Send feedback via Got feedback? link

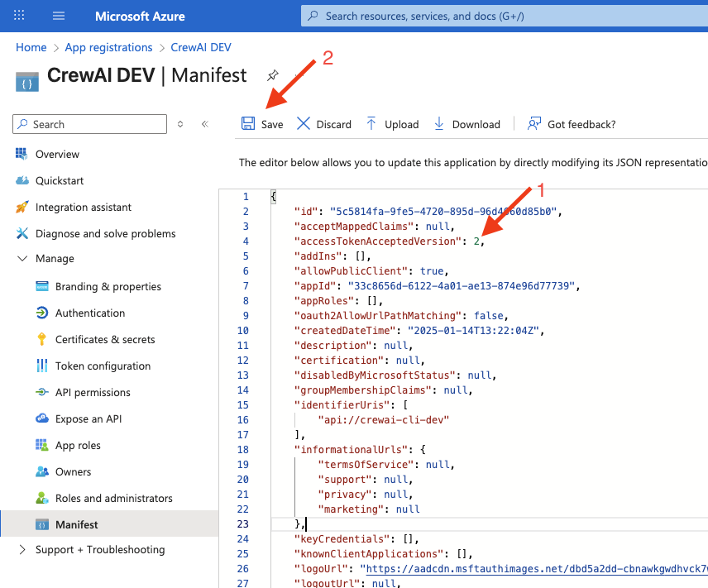[580, 124]
